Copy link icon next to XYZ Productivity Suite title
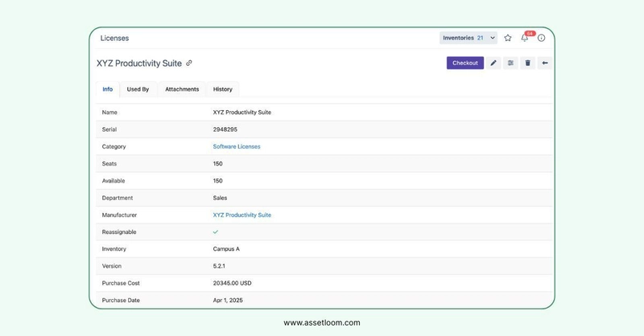Viewport: 644px width, 336px height. coord(189,64)
